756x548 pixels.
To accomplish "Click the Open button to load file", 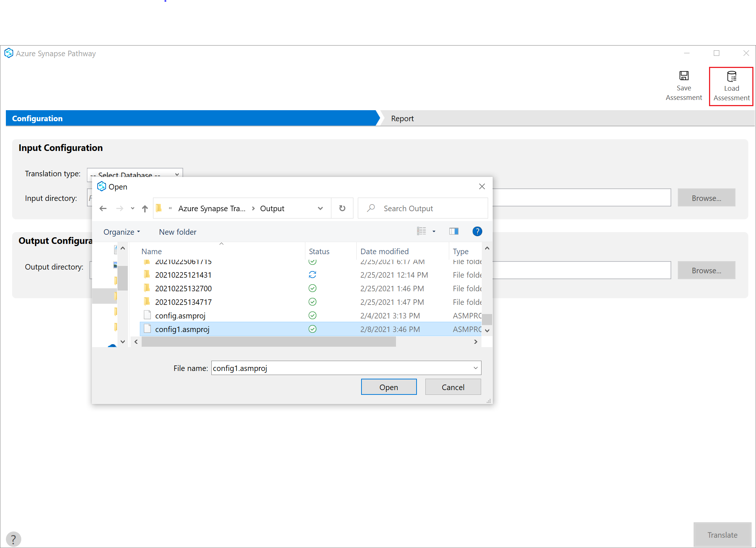I will [389, 386].
